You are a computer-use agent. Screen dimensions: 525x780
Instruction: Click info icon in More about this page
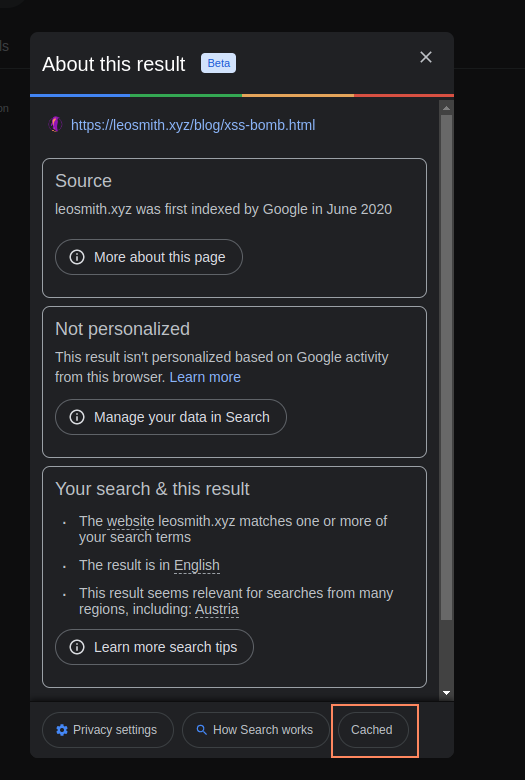(x=77, y=257)
